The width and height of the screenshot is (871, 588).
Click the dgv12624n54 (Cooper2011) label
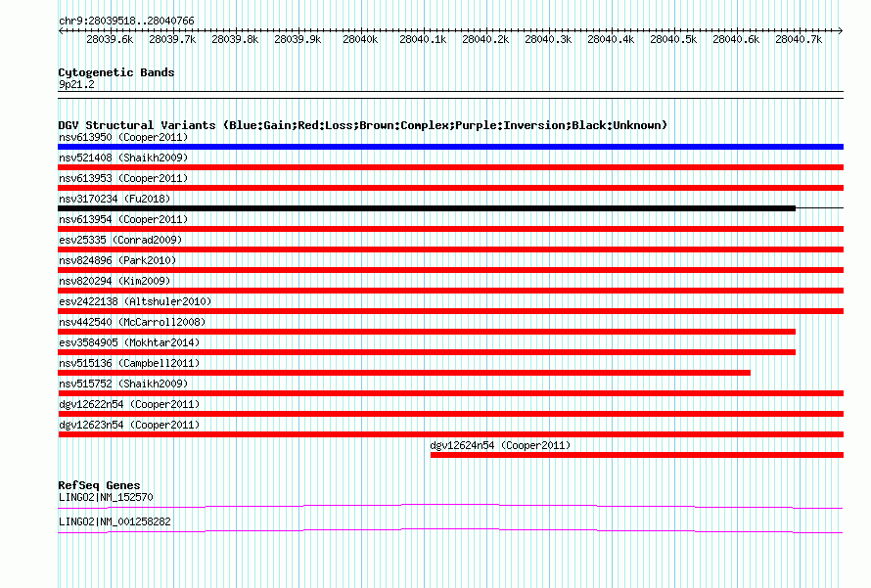click(500, 445)
